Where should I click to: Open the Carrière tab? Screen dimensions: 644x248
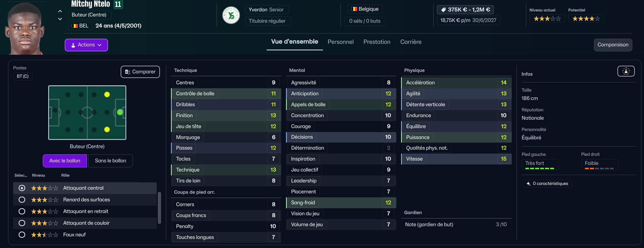pyautogui.click(x=411, y=42)
